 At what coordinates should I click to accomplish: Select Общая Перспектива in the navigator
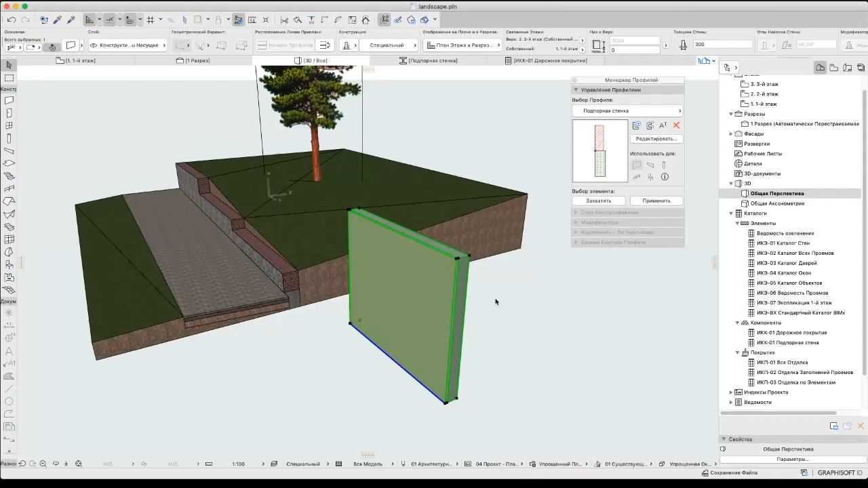[x=777, y=193]
